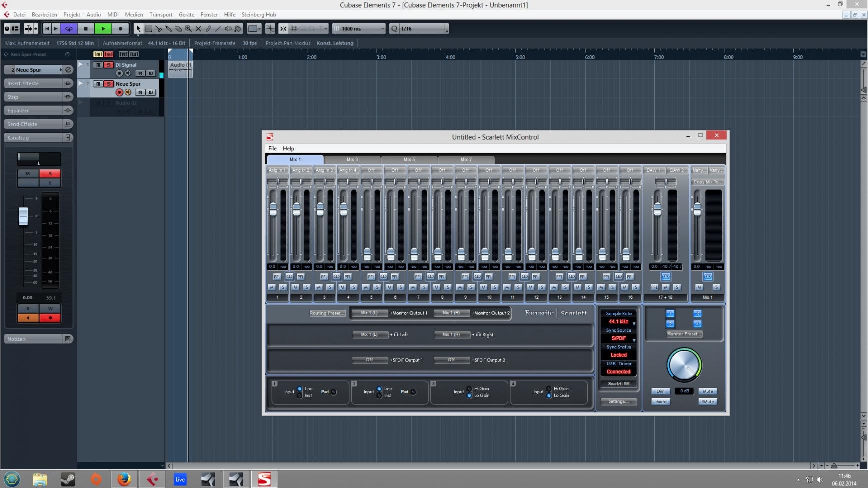Open the Help menu in Scarlett MixControl
868x488 pixels.
coord(288,148)
